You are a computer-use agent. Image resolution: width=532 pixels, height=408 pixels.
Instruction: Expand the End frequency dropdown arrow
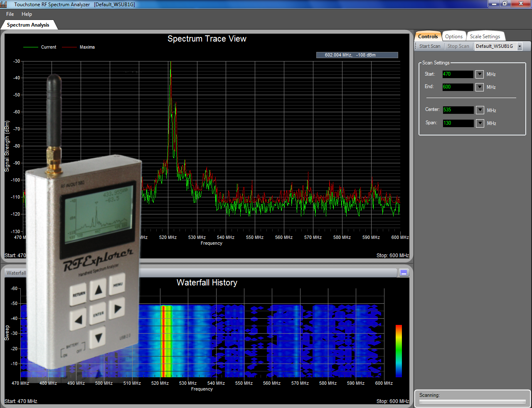(x=480, y=87)
